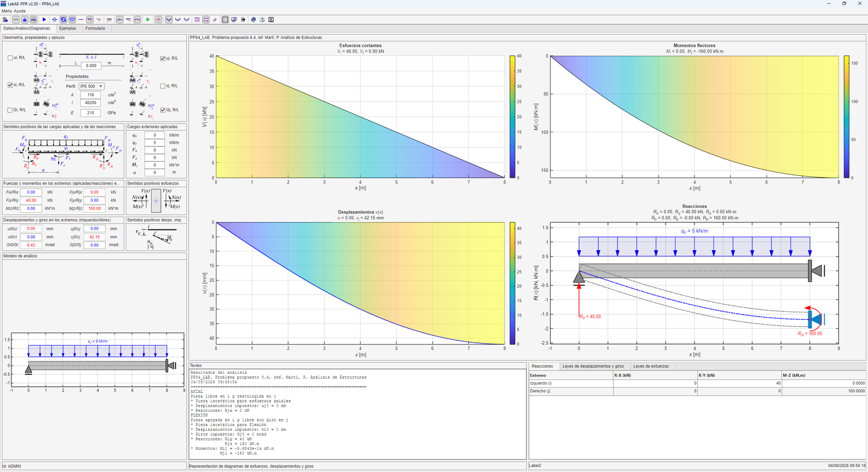868x472 pixels.
Task: Click the 'Derecho (j)' table row
Action: (x=697, y=391)
